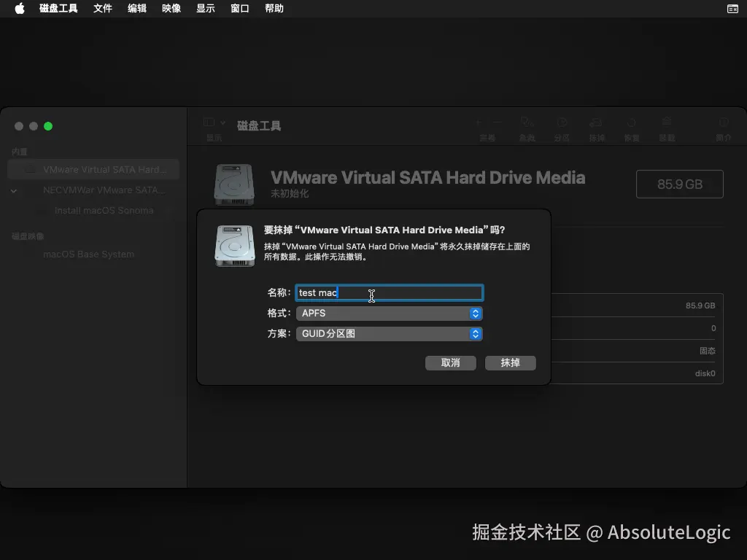The height and width of the screenshot is (560, 747).
Task: Open the 窗口 menu
Action: 239,8
